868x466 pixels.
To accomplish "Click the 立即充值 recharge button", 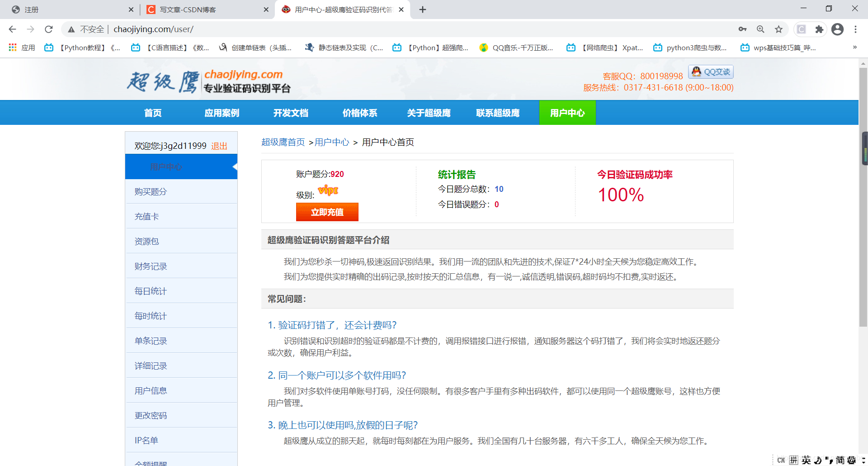I will [327, 212].
